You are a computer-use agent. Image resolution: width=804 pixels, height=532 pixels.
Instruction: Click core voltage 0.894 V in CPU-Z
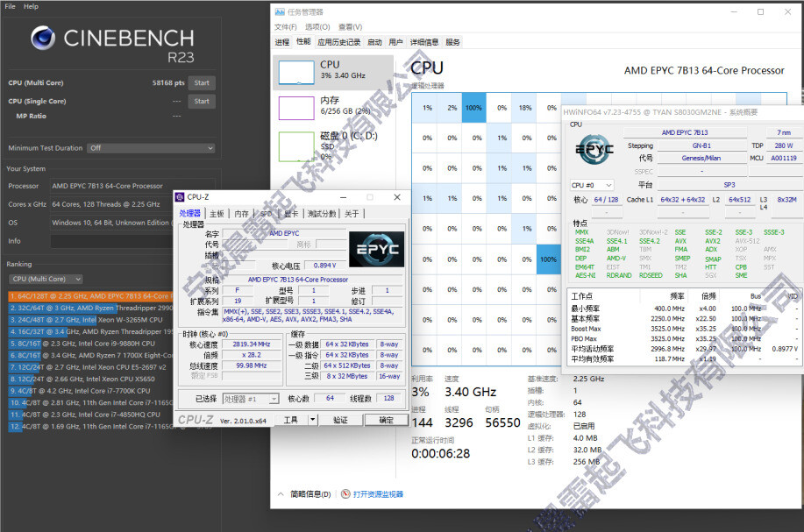tap(324, 266)
